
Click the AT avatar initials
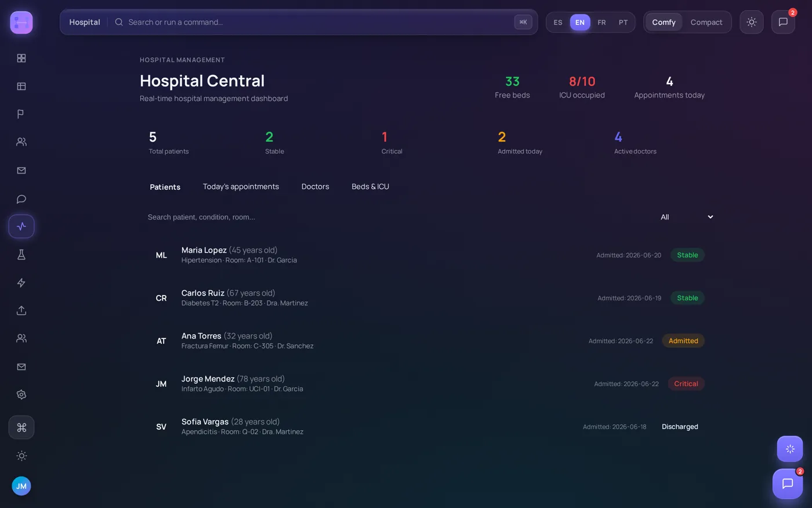(161, 341)
